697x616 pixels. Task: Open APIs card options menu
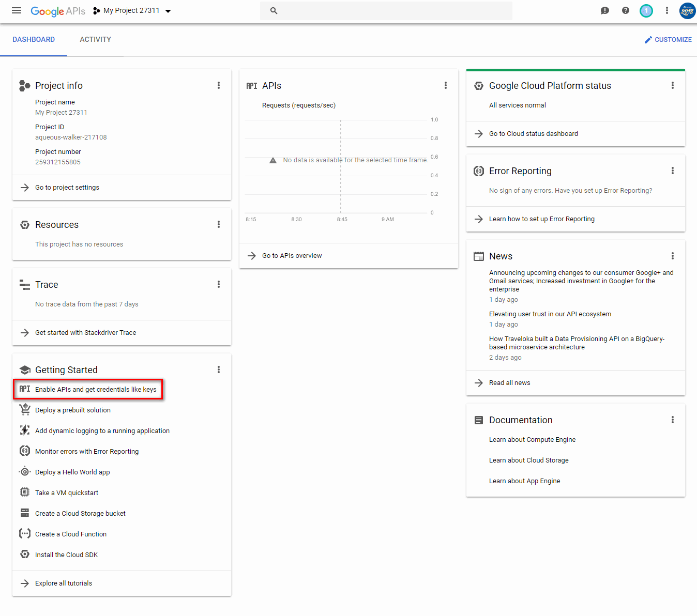click(x=446, y=85)
